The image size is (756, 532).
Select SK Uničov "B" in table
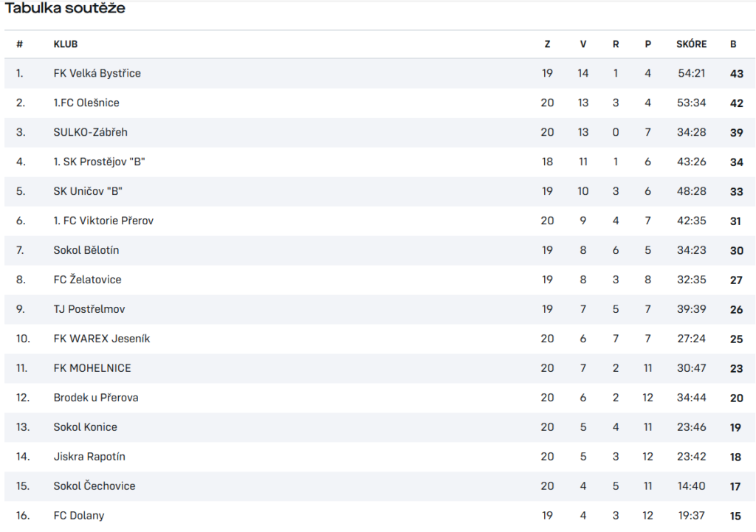click(88, 191)
